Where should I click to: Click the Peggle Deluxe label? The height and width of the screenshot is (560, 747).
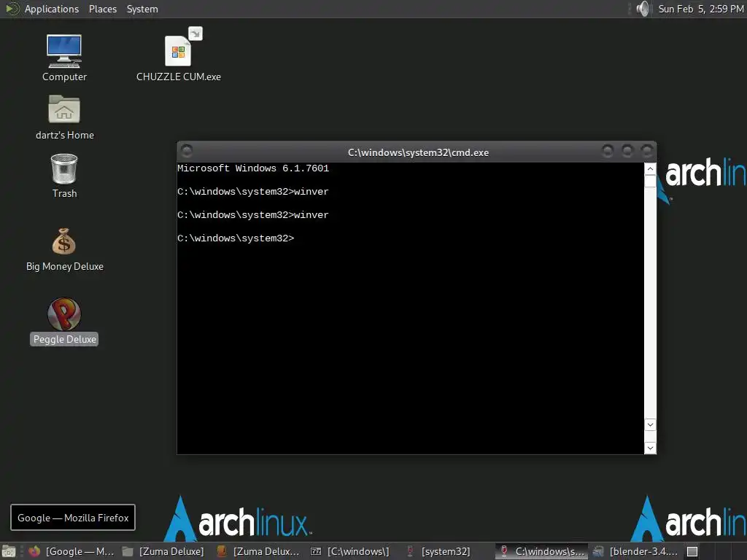(64, 339)
